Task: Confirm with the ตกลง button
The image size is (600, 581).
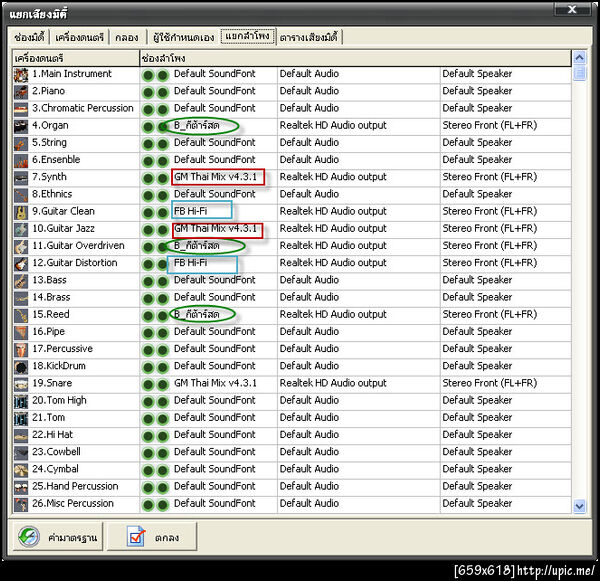Action: coord(152,537)
